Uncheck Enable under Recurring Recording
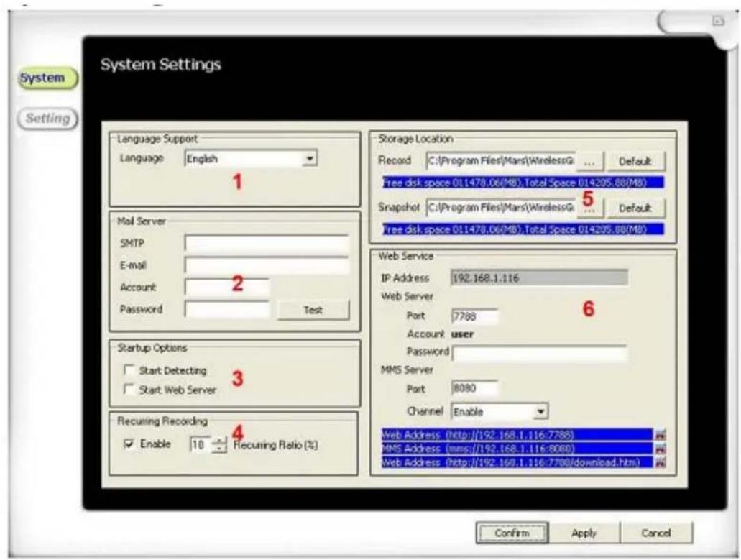Viewport: 741px width, 560px height. [x=128, y=444]
